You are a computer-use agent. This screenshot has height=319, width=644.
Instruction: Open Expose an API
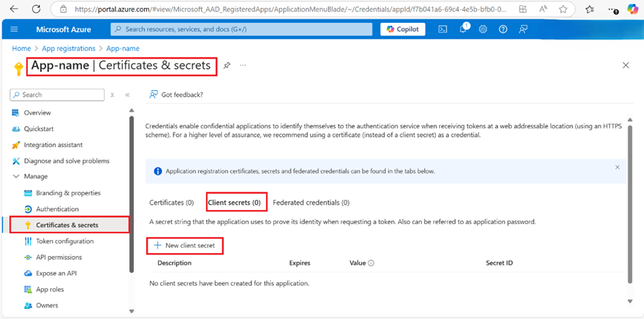tap(56, 273)
